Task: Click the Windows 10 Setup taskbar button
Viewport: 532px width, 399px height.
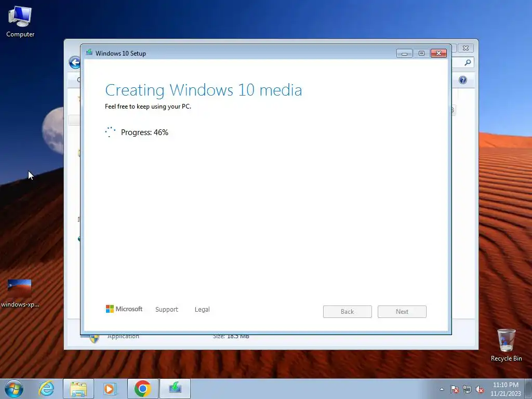Action: point(175,389)
